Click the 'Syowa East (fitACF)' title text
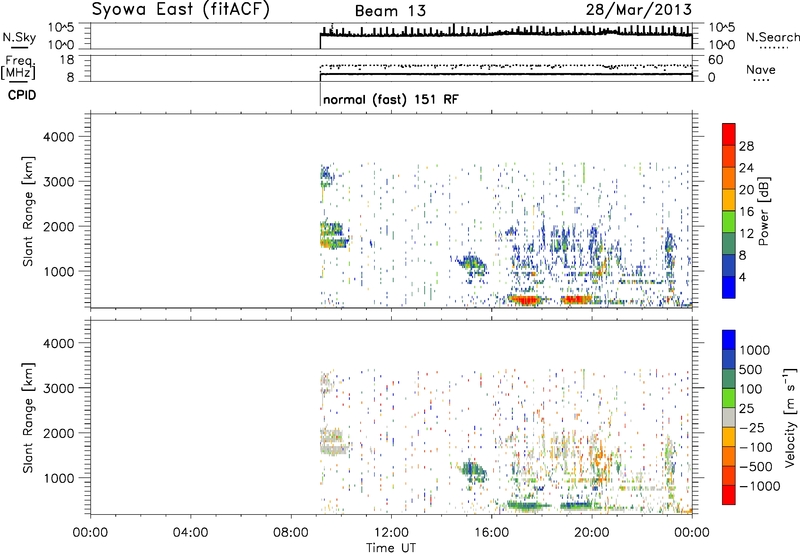Image resolution: width=800 pixels, height=554 pixels. click(x=181, y=10)
